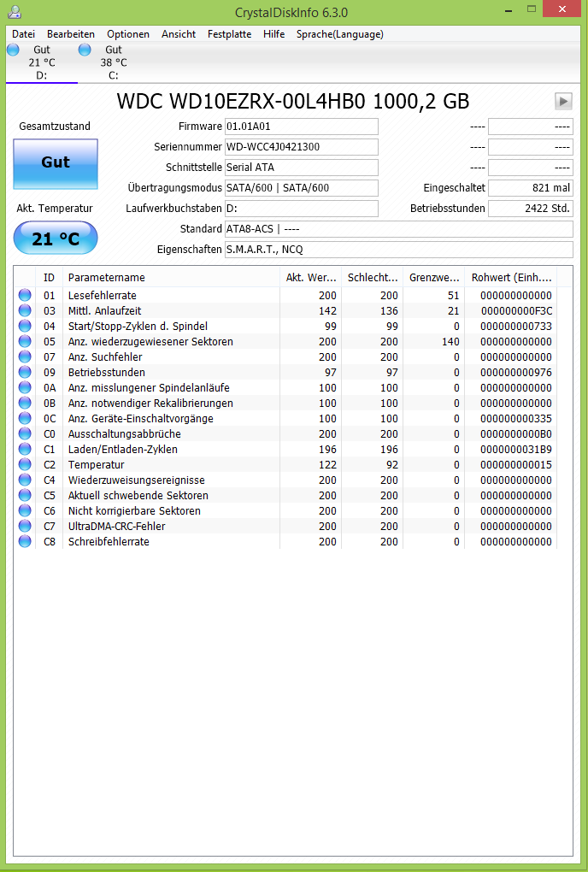Click status icon of notwendiger Rekalibrierungen row
The height and width of the screenshot is (872, 588).
pyautogui.click(x=25, y=403)
